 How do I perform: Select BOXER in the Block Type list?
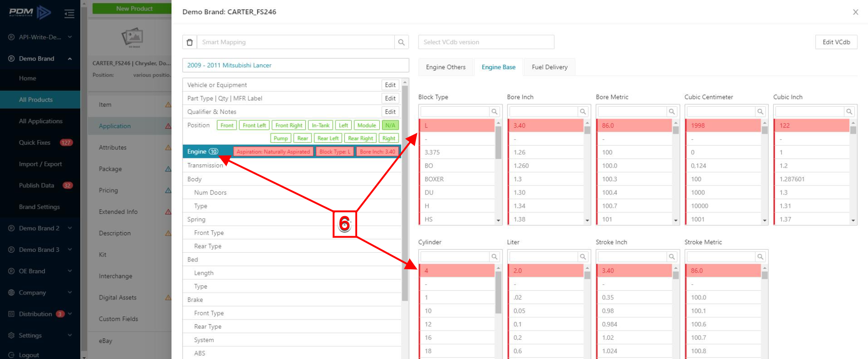coord(457,179)
